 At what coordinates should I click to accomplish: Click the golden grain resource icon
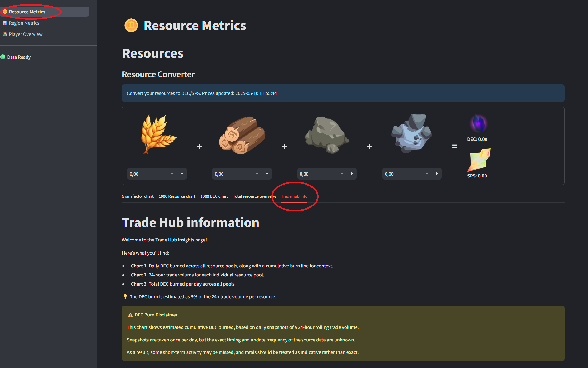pyautogui.click(x=159, y=134)
